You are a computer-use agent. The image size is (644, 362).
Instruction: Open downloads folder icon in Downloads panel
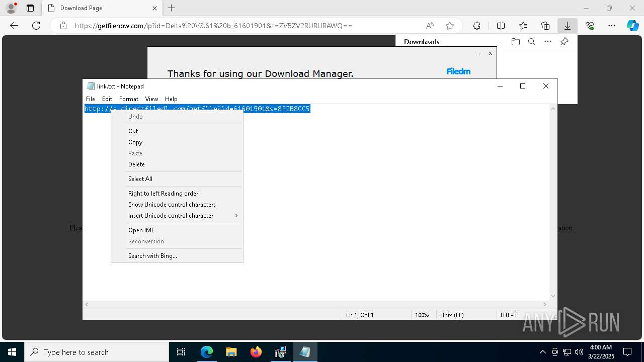(x=515, y=42)
